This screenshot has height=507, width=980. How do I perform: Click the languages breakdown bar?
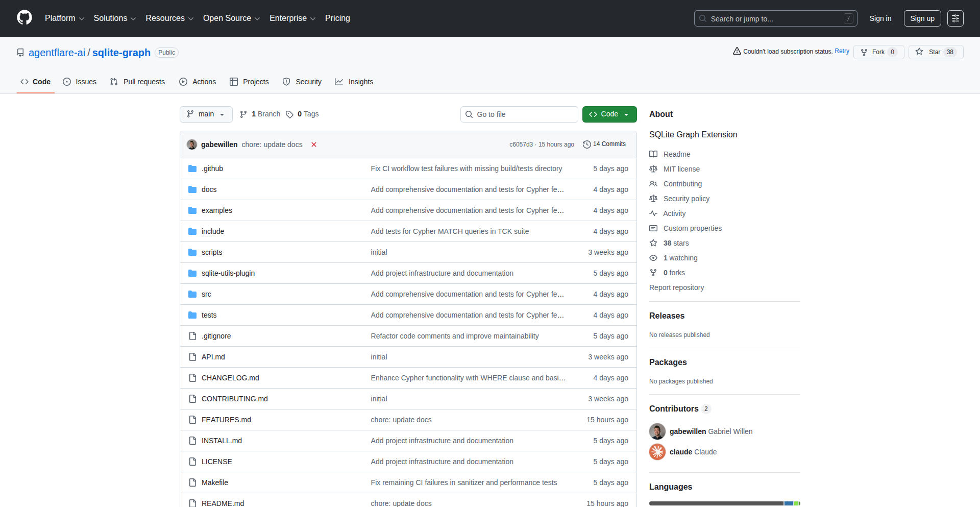click(725, 503)
